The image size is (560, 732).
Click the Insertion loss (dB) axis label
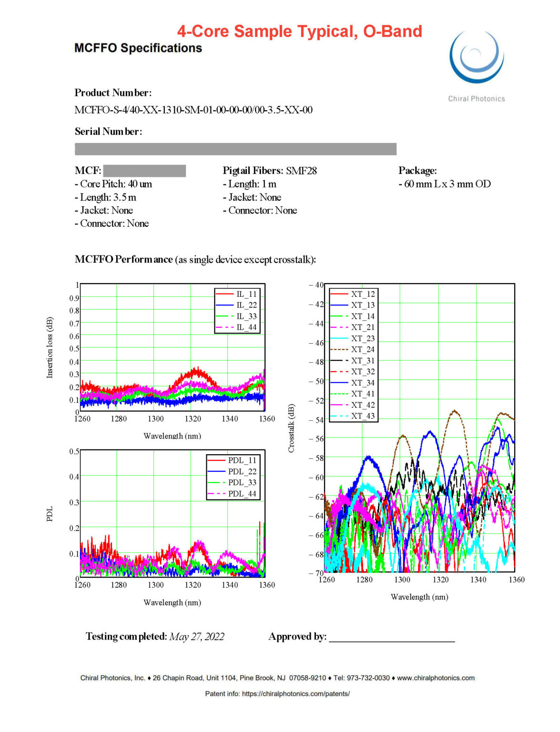pos(50,348)
